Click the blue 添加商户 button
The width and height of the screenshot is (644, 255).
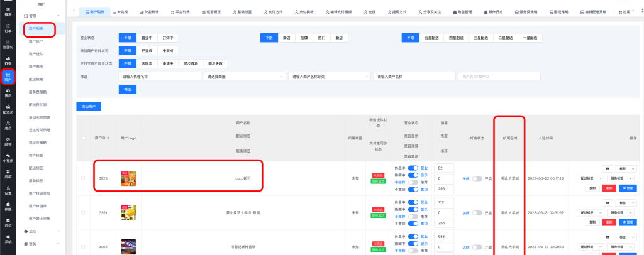pyautogui.click(x=88, y=106)
